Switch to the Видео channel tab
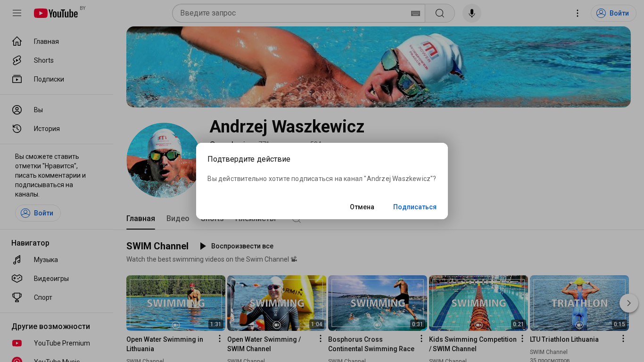 click(x=178, y=219)
